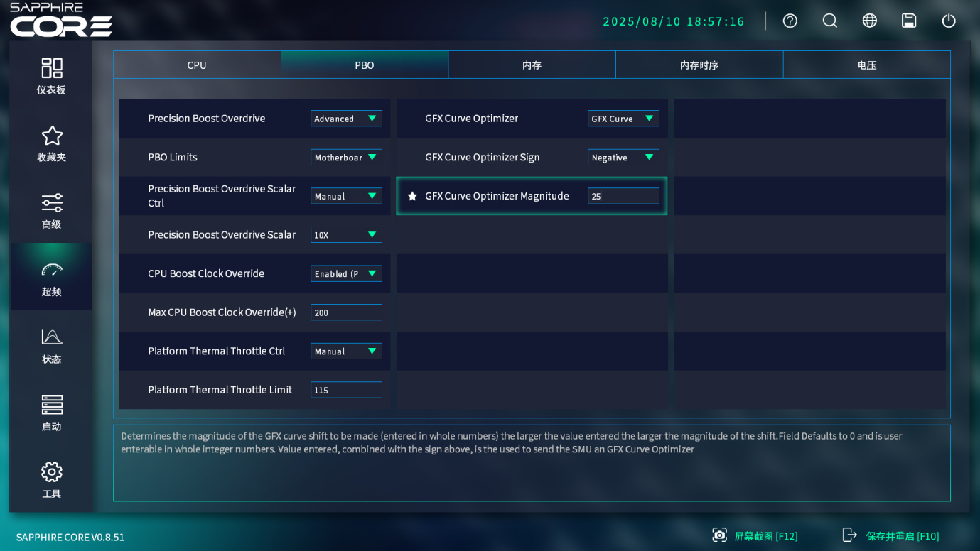
Task: Click the CPU Boost Clock Override label
Action: point(206,273)
